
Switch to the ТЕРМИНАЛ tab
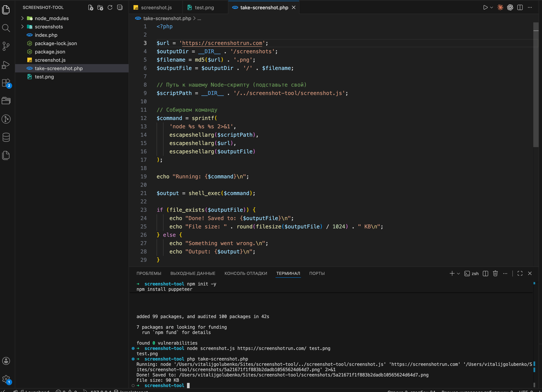pyautogui.click(x=288, y=274)
